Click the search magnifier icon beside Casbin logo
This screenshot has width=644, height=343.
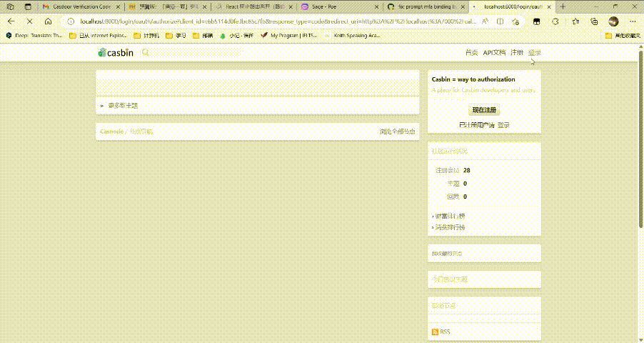[146, 52]
